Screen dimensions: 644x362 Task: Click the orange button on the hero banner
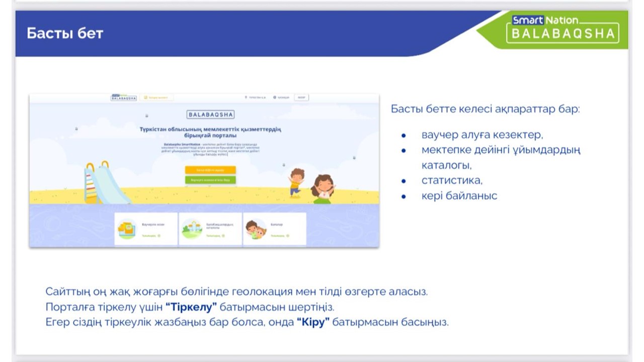tap(210, 170)
